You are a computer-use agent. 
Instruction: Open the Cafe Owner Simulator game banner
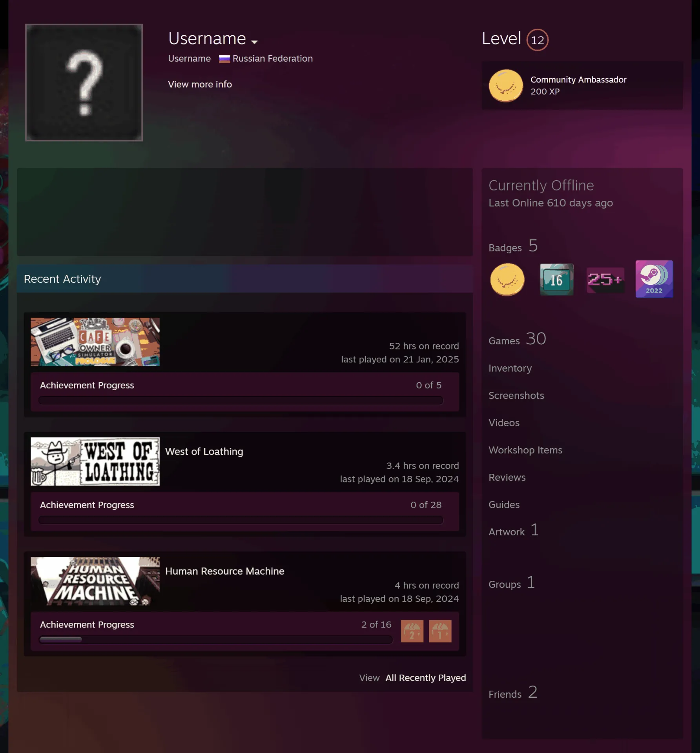(95, 342)
